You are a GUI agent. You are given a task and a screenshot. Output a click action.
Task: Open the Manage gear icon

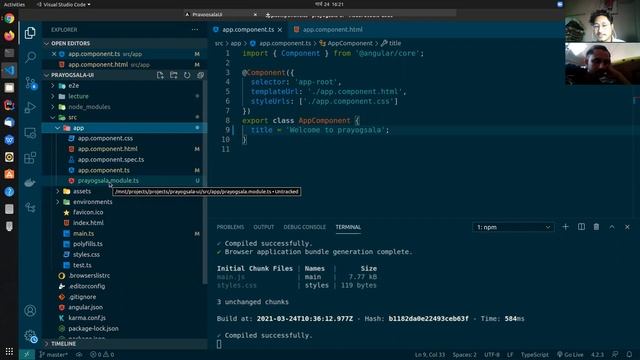click(30, 336)
